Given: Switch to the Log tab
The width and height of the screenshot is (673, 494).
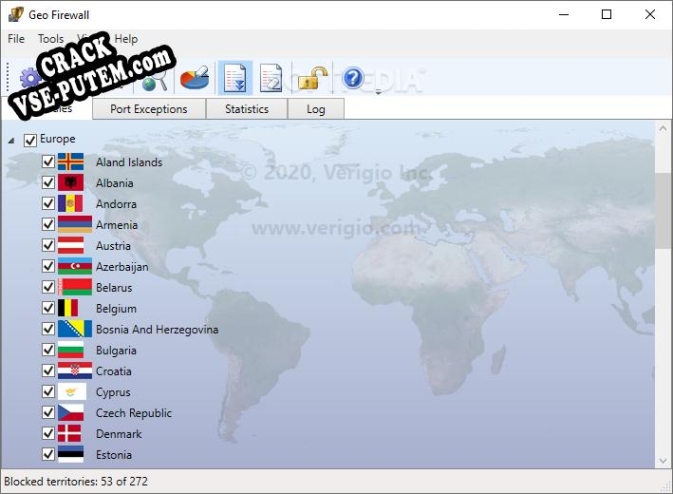Looking at the screenshot, I should [x=316, y=109].
